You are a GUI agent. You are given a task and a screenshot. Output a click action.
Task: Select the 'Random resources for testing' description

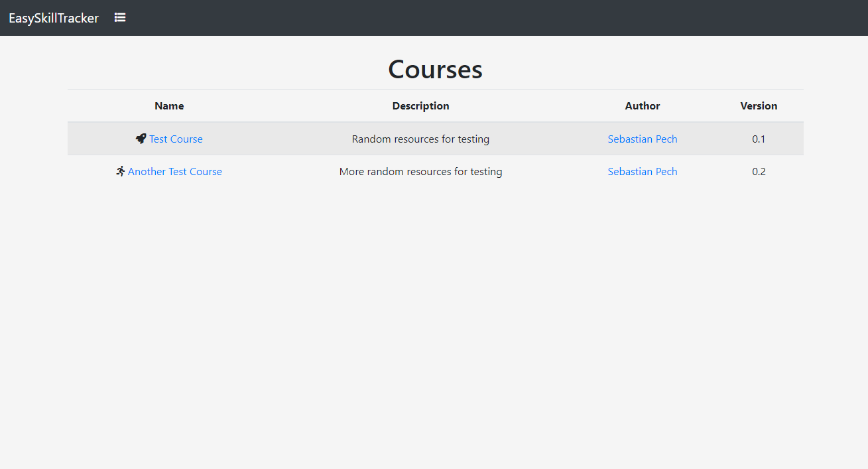[x=420, y=139]
